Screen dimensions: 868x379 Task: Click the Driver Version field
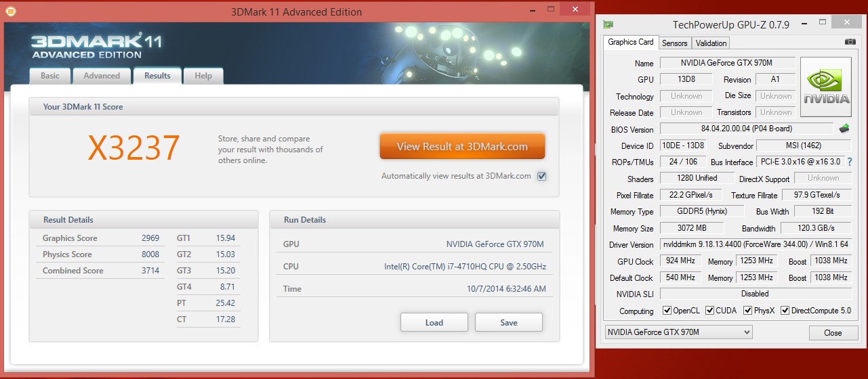pos(756,244)
